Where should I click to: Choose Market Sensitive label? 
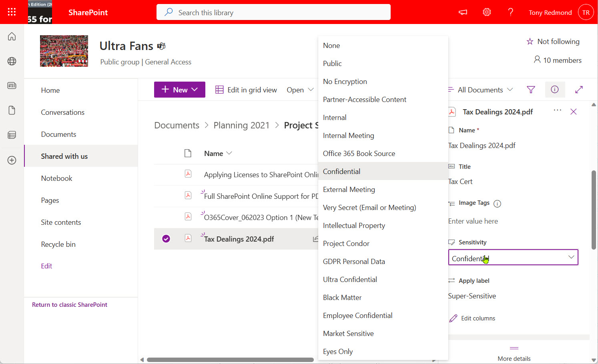tap(383, 334)
